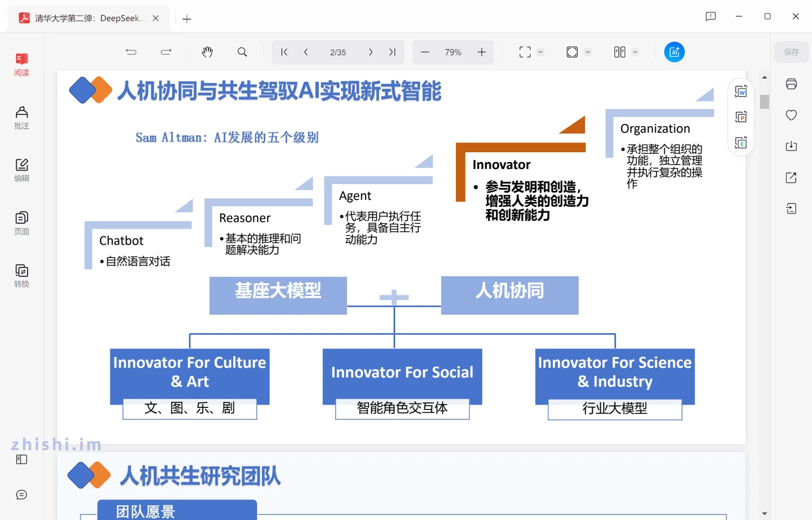Image resolution: width=812 pixels, height=520 pixels.
Task: Click the 基座大模型 box in the slide
Action: (278, 295)
